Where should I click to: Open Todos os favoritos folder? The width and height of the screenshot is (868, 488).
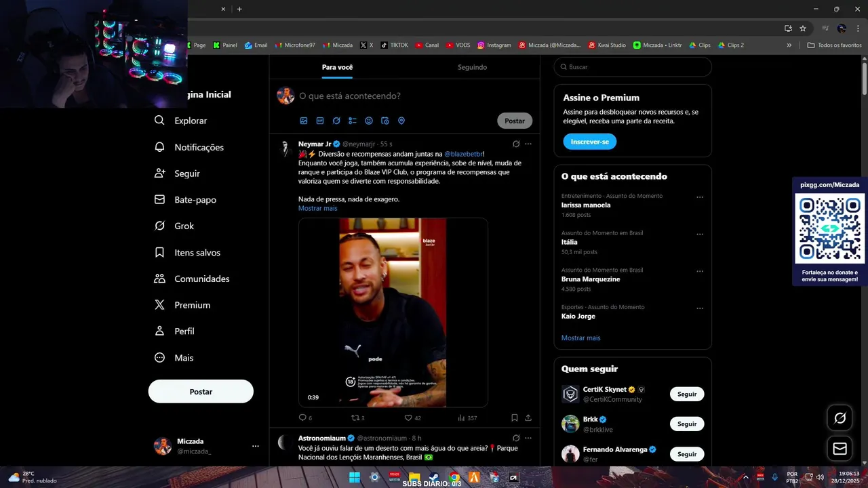coord(834,45)
